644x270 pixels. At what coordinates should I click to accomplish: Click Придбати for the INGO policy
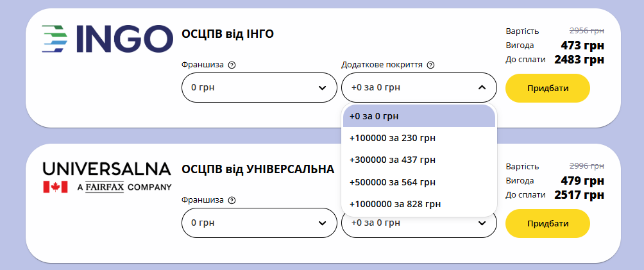(548, 88)
